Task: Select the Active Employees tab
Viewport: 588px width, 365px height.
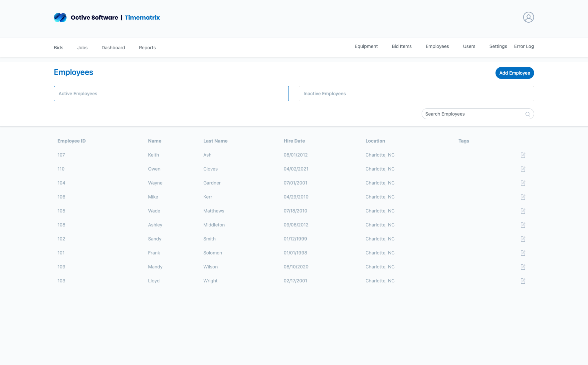Action: coord(171,94)
